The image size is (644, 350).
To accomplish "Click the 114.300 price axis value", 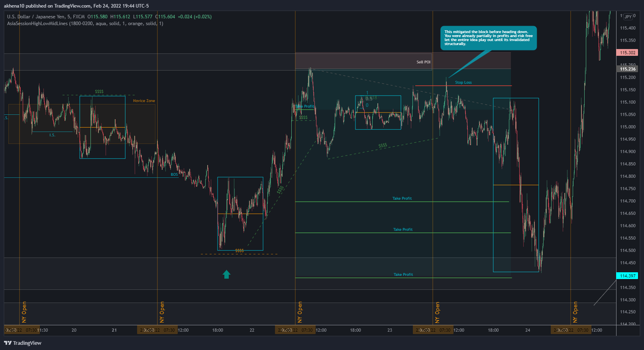I will [628, 300].
